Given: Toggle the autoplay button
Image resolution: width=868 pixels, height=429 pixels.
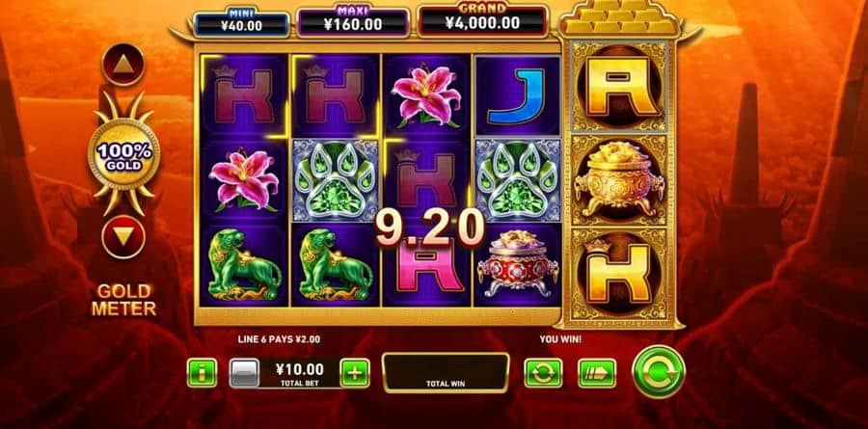Looking at the screenshot, I should tap(543, 372).
